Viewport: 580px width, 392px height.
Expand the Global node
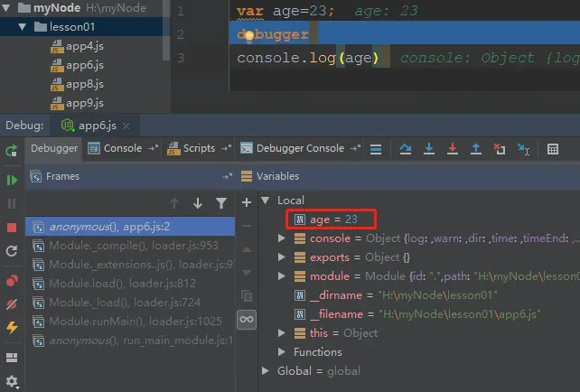coord(266,371)
